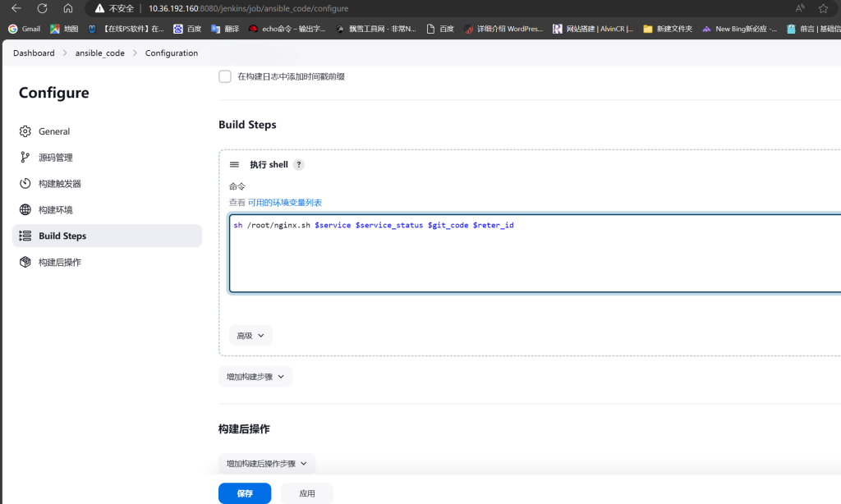
Task: Expand the ansible_code breadcrumb chevron
Action: [135, 53]
